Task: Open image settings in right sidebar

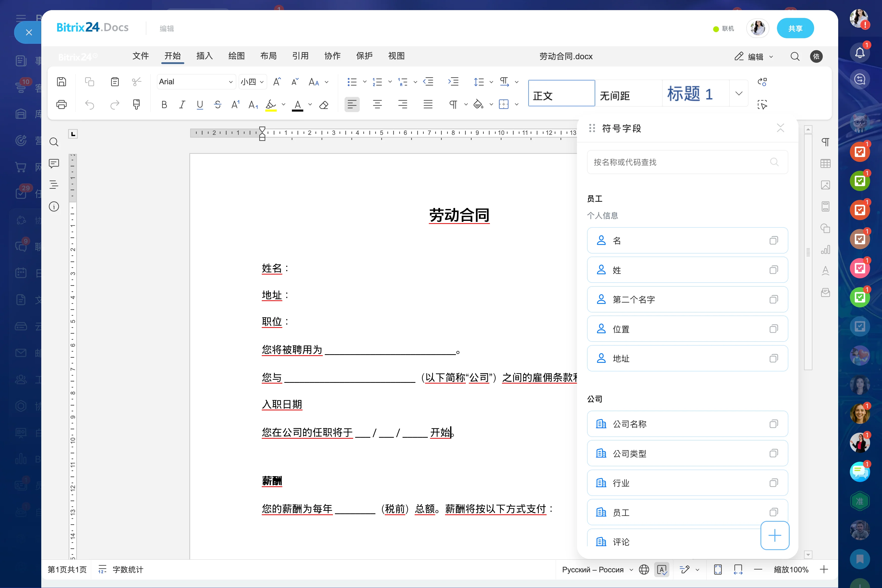Action: 825,185
